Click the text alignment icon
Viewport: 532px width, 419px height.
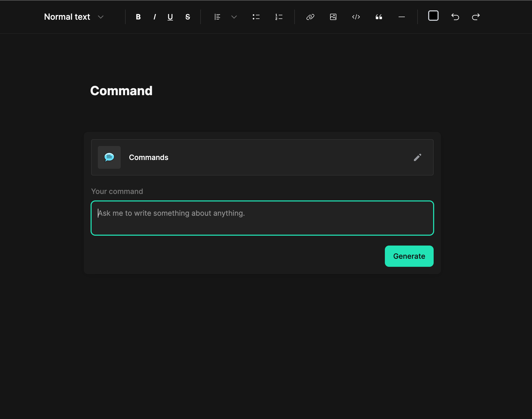click(x=217, y=17)
